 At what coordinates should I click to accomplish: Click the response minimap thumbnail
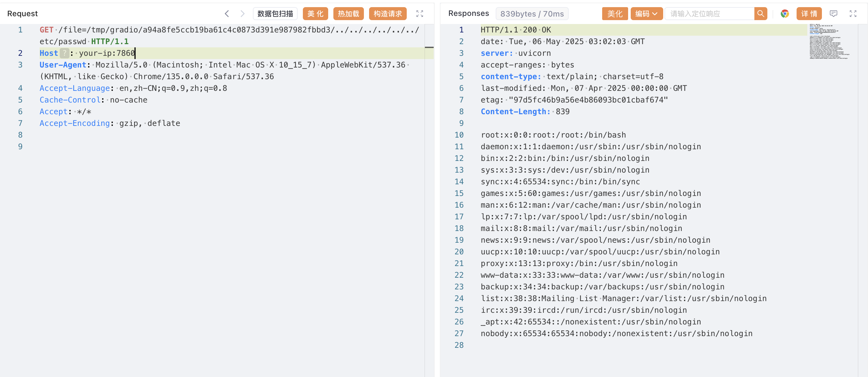(x=829, y=42)
